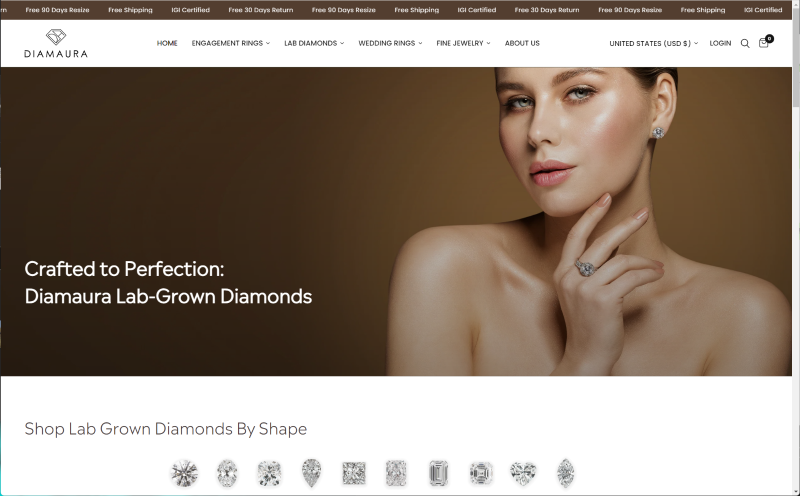Open the search magnifier icon
The height and width of the screenshot is (496, 800).
745,43
